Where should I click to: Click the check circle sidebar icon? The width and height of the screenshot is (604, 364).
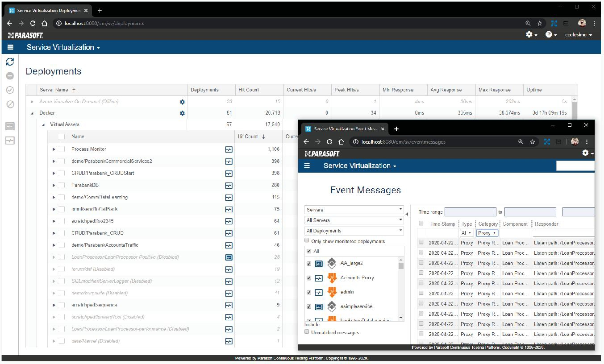pos(10,90)
